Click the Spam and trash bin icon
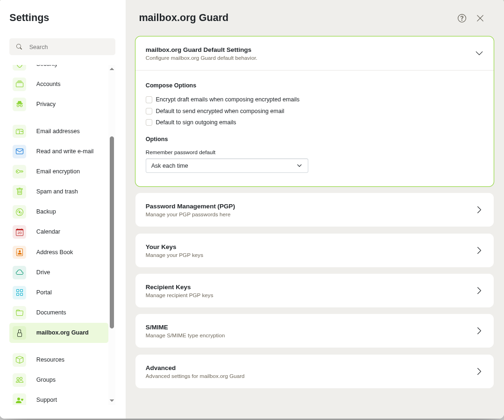 click(x=20, y=192)
